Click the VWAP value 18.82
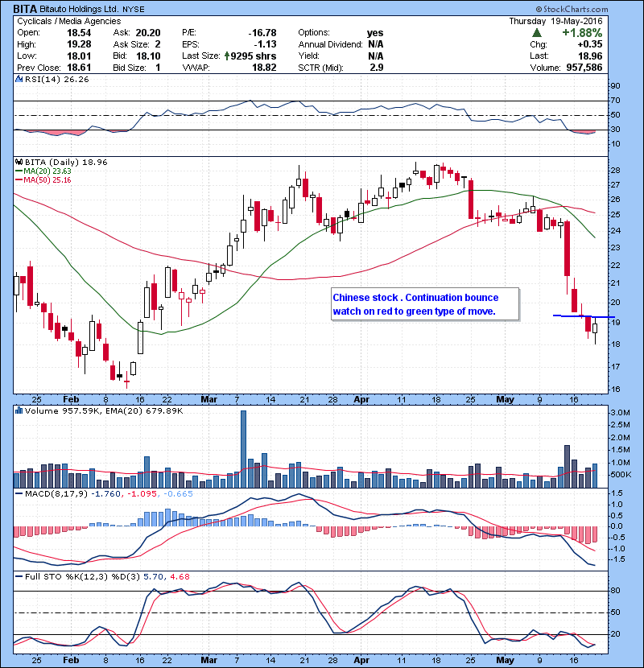This screenshot has height=668, width=644. [264, 68]
